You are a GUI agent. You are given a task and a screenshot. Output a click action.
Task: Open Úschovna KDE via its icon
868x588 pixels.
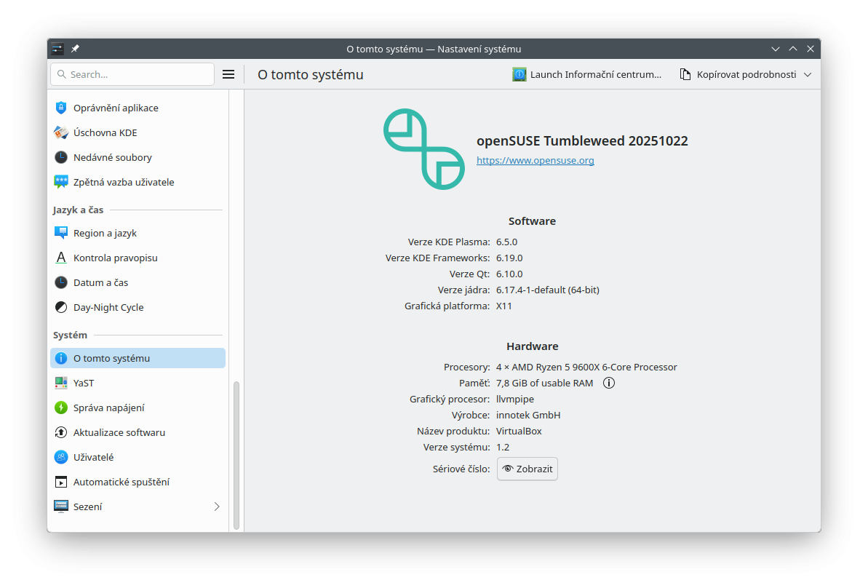(x=61, y=132)
